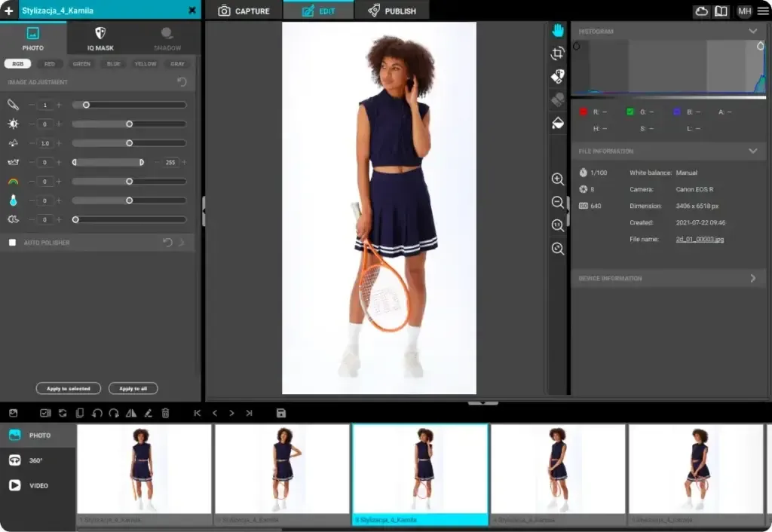Click the trash delete icon
The height and width of the screenshot is (532, 772).
166,413
